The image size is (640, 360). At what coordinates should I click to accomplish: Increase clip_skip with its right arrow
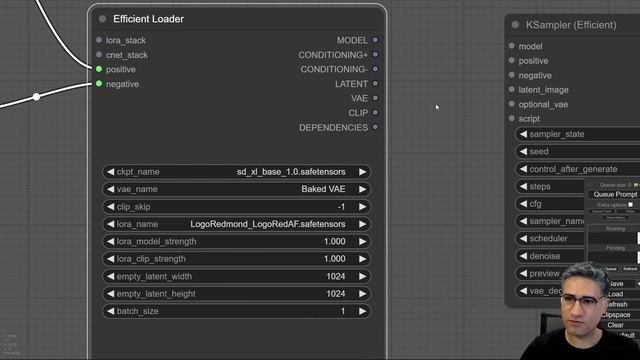coord(362,207)
